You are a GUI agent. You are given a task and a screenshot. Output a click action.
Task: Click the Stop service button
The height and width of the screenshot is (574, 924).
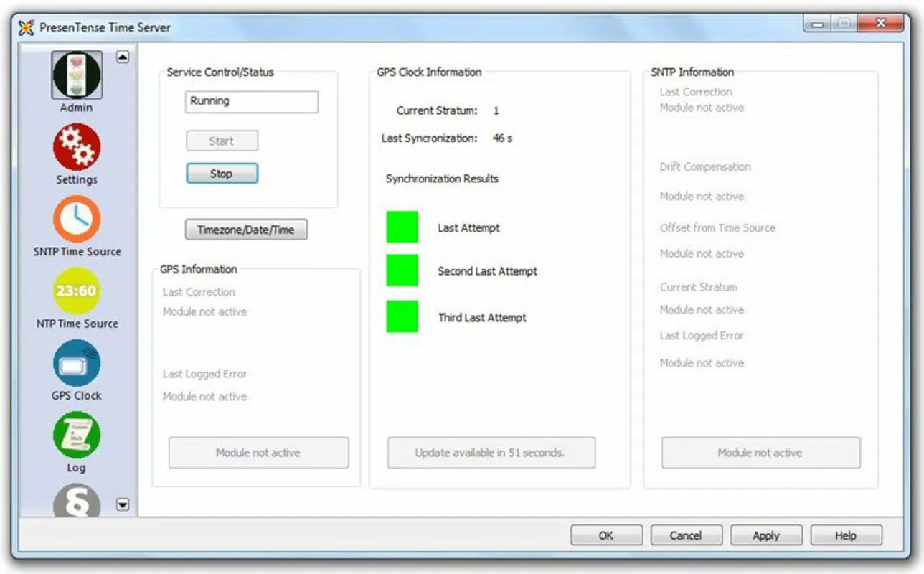[222, 174]
